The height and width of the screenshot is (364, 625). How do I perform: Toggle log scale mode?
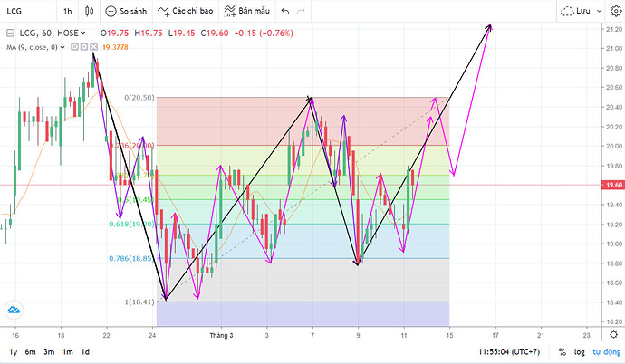[x=579, y=352]
